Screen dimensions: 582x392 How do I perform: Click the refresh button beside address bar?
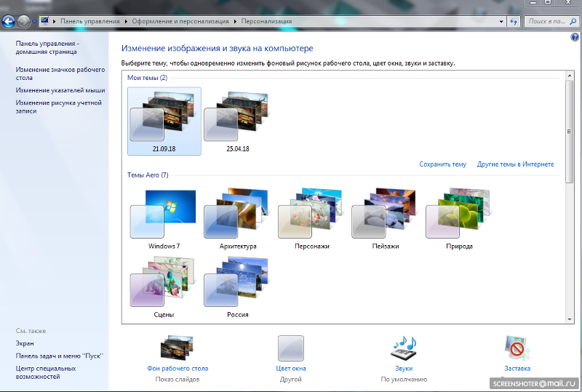pyautogui.click(x=514, y=22)
